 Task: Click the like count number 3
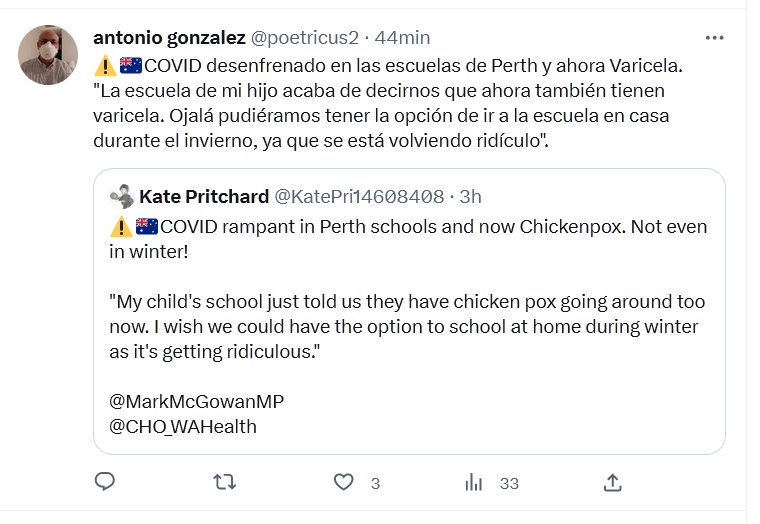pyautogui.click(x=375, y=483)
